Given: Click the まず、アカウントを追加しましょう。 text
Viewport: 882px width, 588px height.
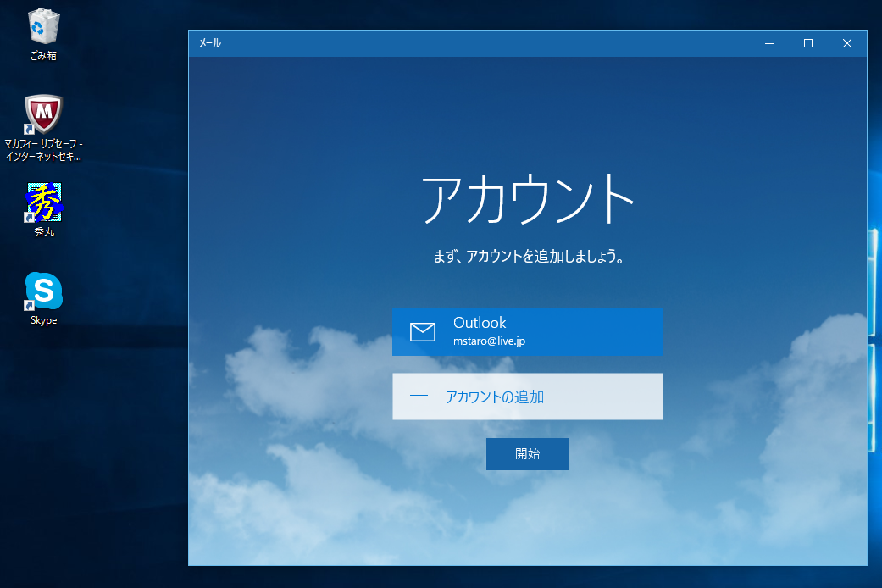Looking at the screenshot, I should click(x=528, y=257).
